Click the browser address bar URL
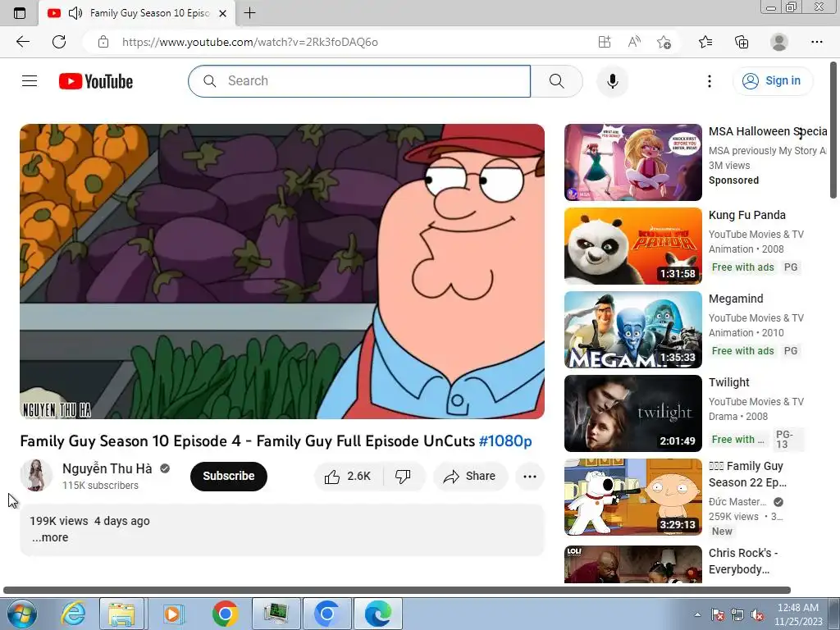 [250, 42]
